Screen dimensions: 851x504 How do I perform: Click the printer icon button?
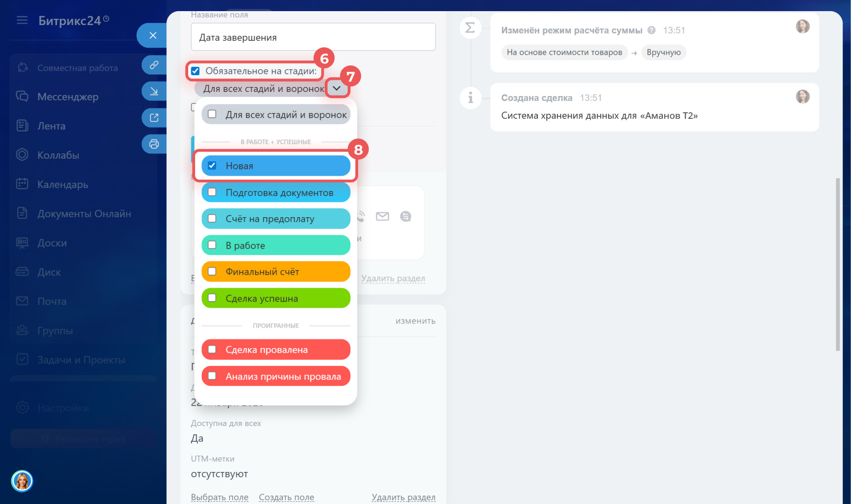[x=154, y=144]
